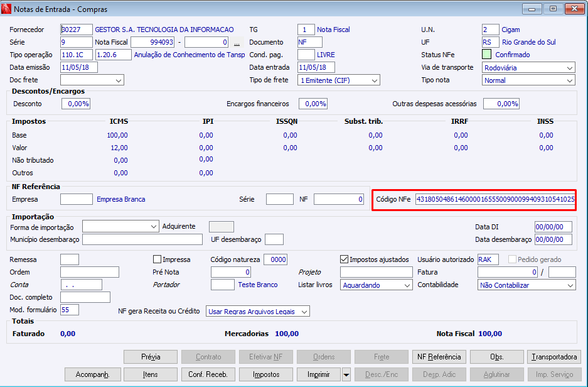
Task: Click the Pedido gerado checkbox
Action: [512, 259]
